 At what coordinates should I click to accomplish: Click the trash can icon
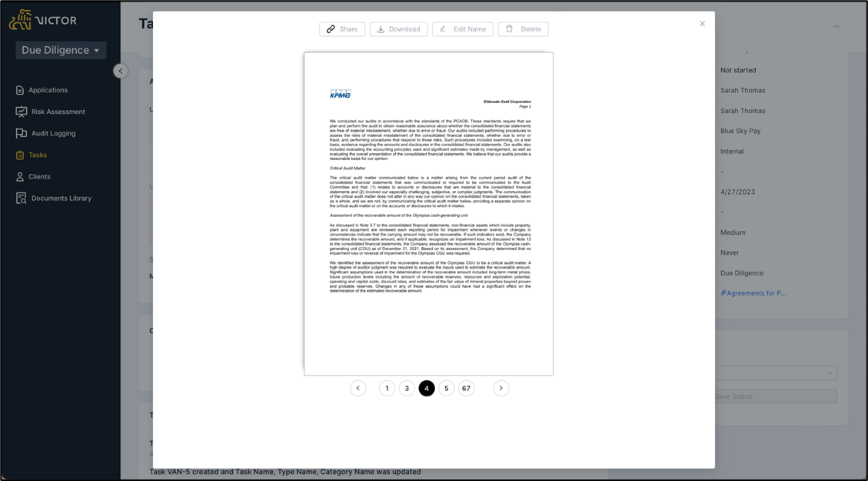509,28
